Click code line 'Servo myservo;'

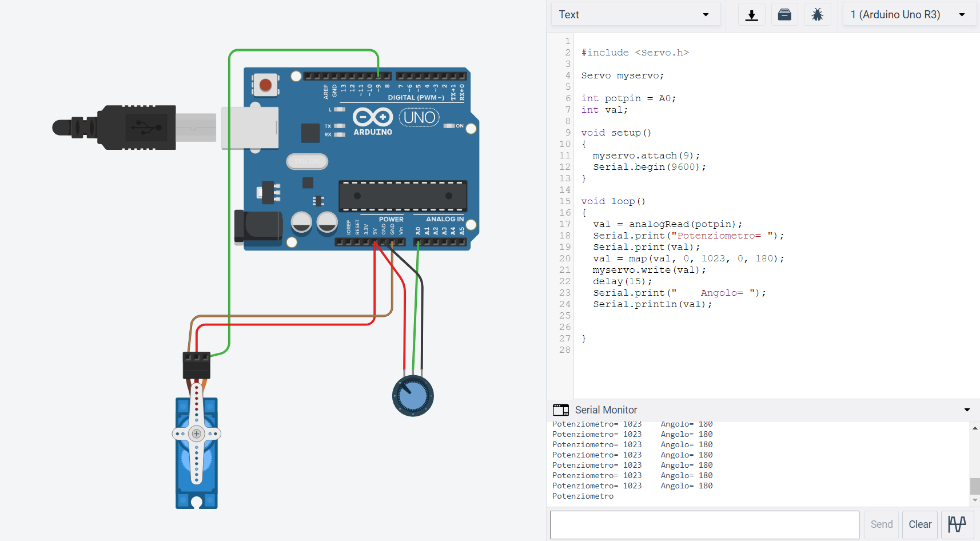coord(622,75)
